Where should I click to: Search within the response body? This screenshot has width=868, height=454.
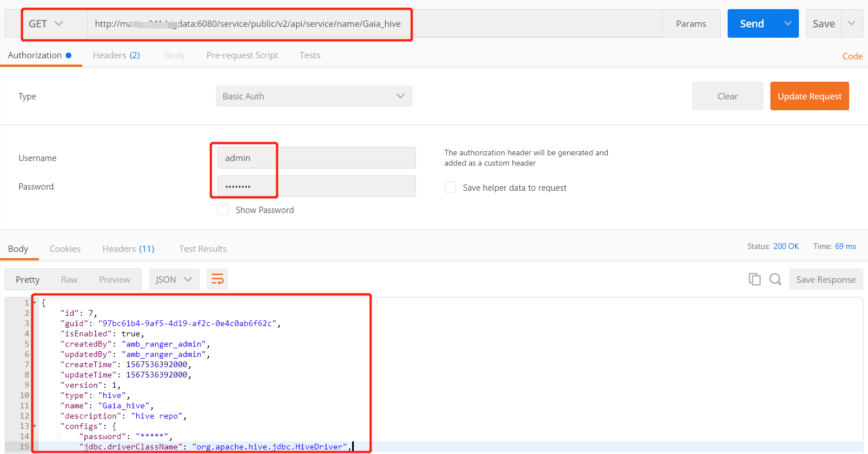point(775,279)
